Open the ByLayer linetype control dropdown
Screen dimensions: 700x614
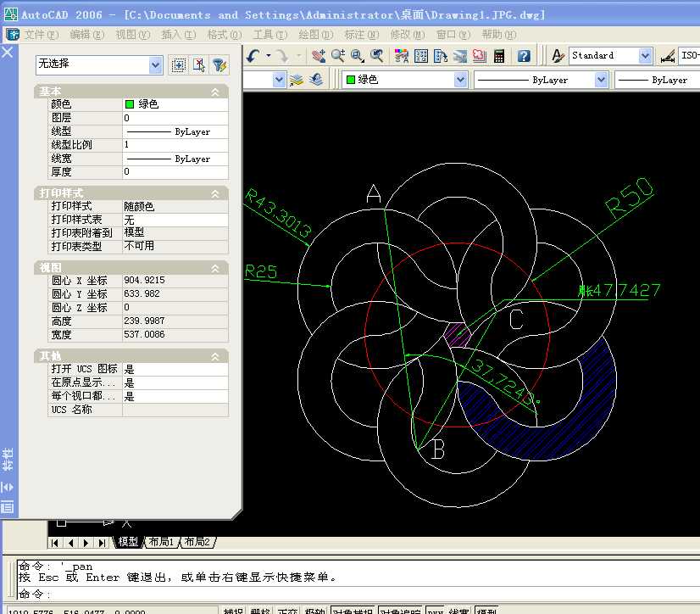(602, 80)
